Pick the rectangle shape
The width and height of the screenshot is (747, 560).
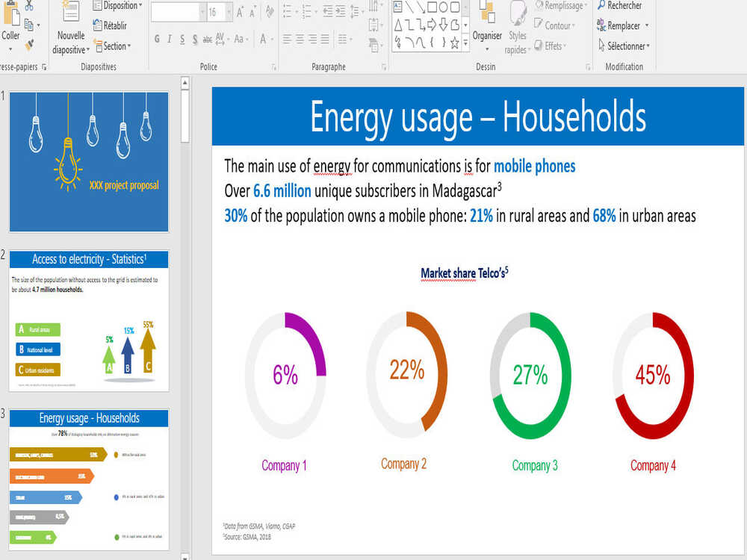point(432,7)
